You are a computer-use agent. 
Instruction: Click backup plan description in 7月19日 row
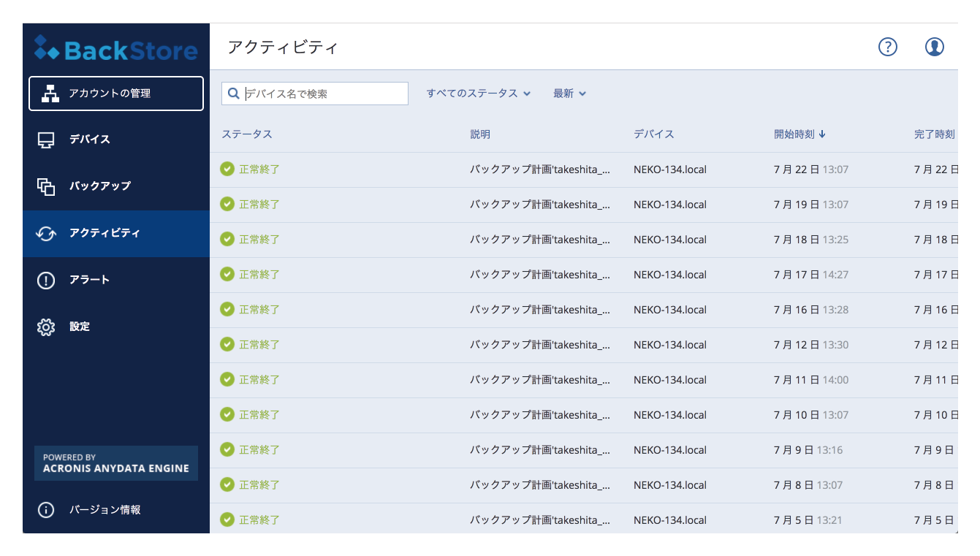coord(540,205)
